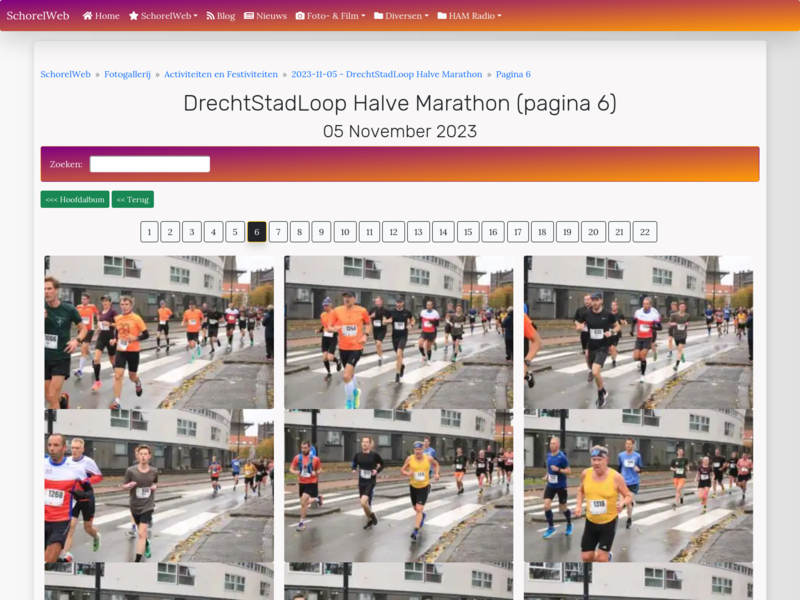
Task: Go to gallery page 18
Action: click(542, 232)
